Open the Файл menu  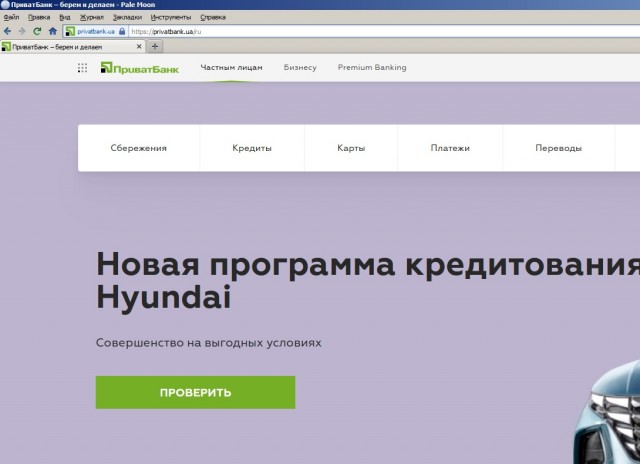coord(11,17)
